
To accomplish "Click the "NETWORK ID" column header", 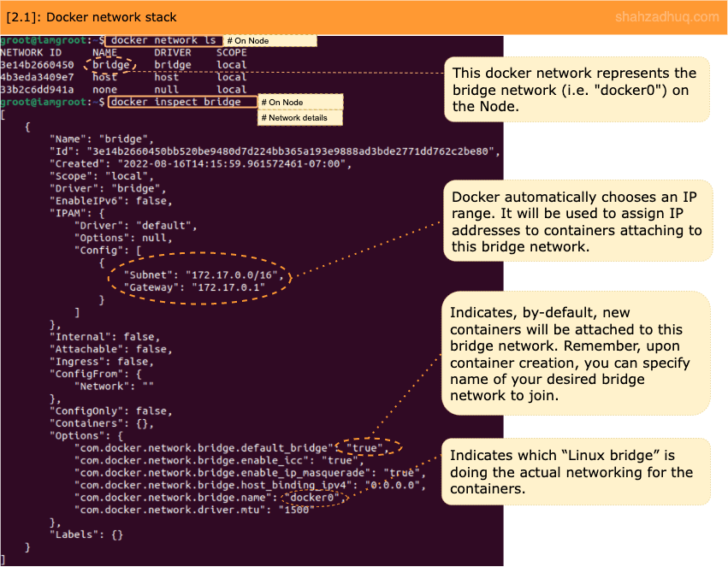I will [x=31, y=52].
